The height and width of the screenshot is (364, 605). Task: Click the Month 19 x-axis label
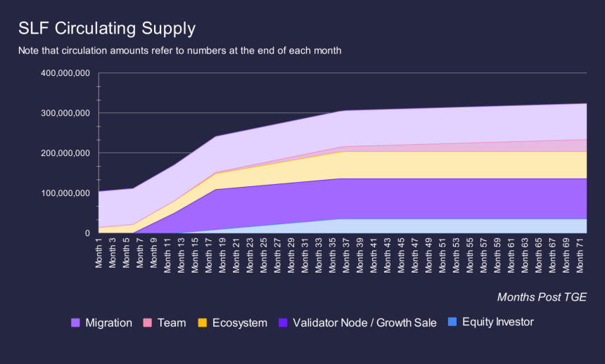click(x=222, y=254)
